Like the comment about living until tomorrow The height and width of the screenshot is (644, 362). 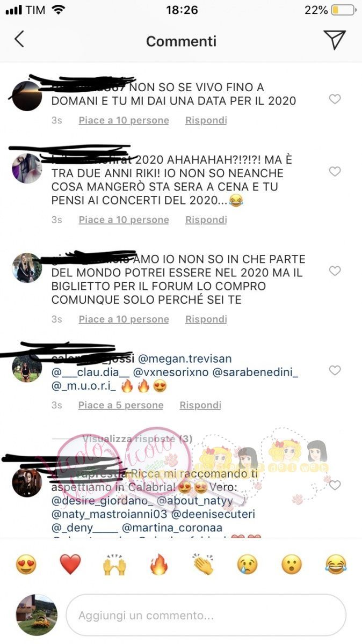pyautogui.click(x=335, y=99)
